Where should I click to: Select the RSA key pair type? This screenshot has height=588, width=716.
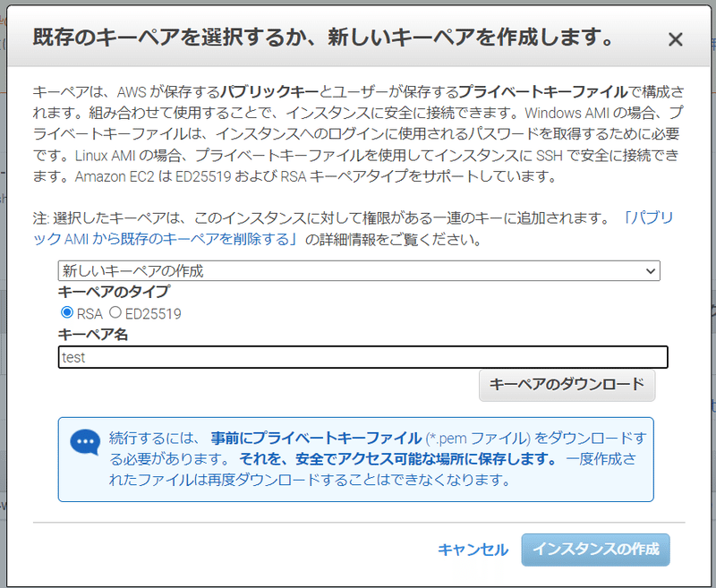click(x=66, y=312)
